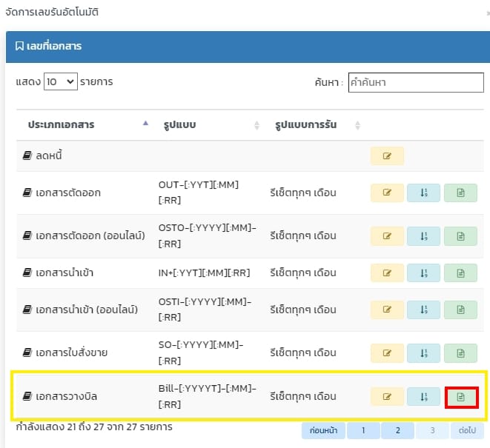Click the edit icon for ลดหนี้ row
The width and height of the screenshot is (490, 448).
(387, 156)
